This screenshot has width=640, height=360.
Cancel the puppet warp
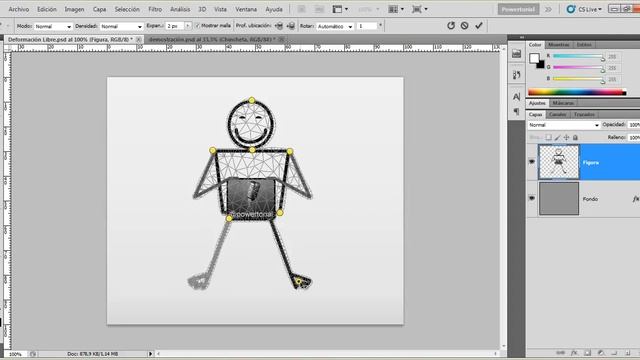464,26
